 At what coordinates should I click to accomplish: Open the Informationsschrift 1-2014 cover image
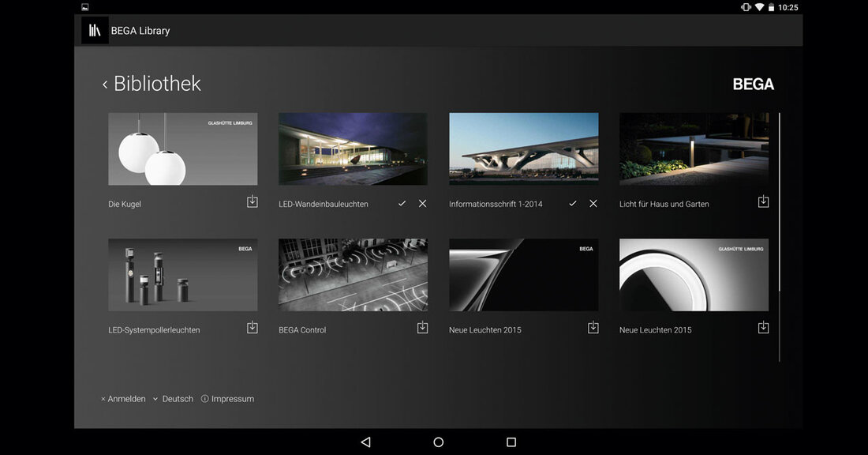pyautogui.click(x=524, y=149)
